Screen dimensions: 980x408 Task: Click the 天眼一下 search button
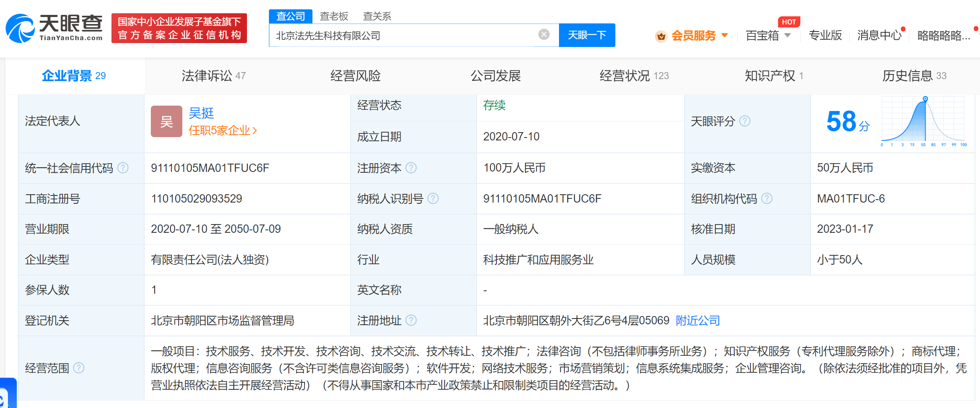click(587, 35)
